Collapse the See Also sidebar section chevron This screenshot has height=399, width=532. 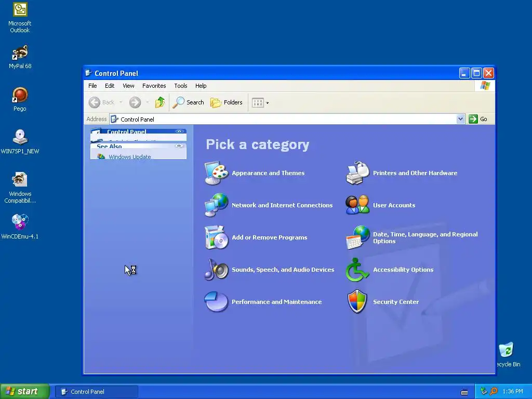[179, 146]
